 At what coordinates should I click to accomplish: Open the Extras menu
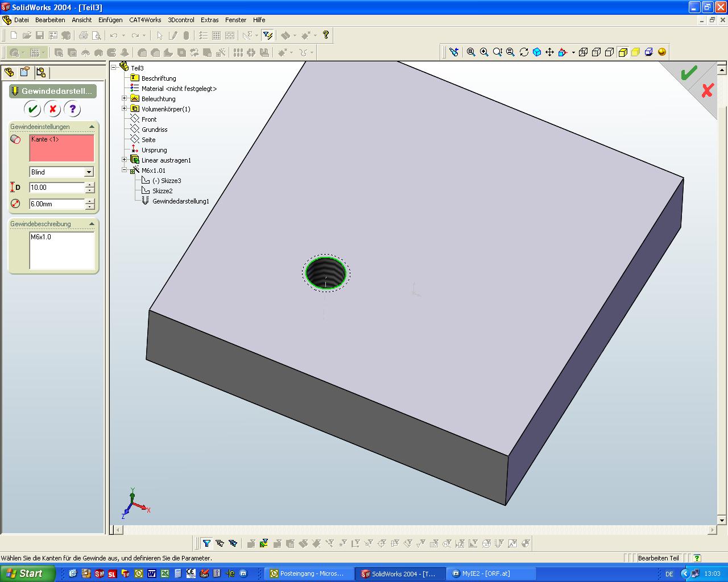point(209,20)
